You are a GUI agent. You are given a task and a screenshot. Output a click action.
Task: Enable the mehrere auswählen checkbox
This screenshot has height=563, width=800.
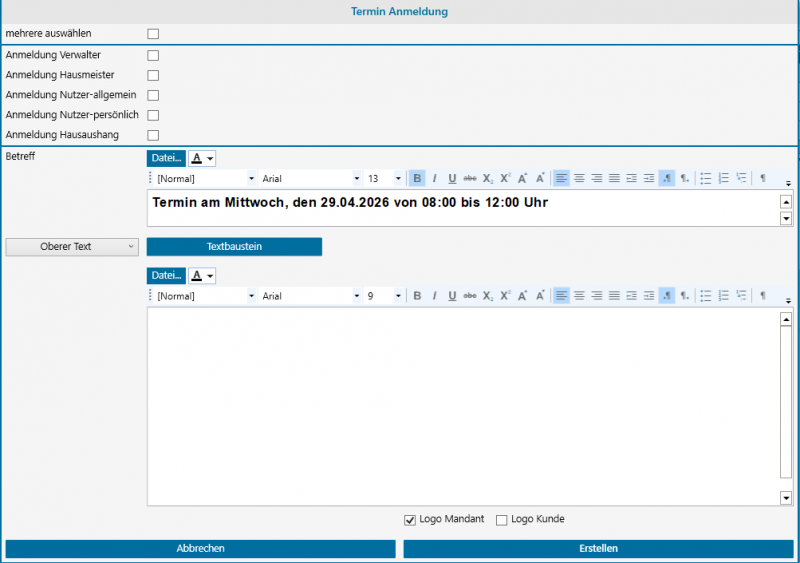(153, 34)
